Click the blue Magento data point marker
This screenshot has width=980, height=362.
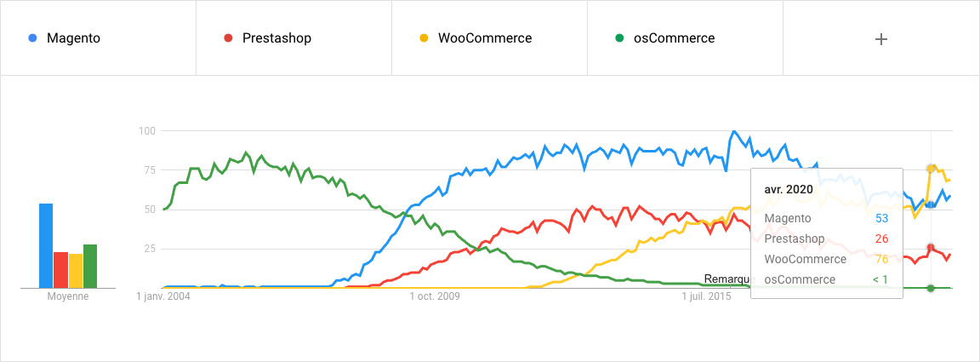coord(931,204)
